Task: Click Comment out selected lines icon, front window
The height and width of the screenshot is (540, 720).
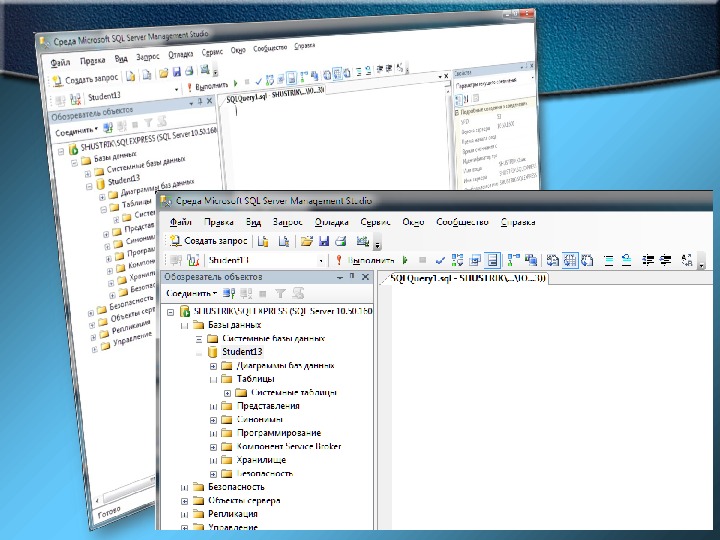Action: (x=608, y=260)
